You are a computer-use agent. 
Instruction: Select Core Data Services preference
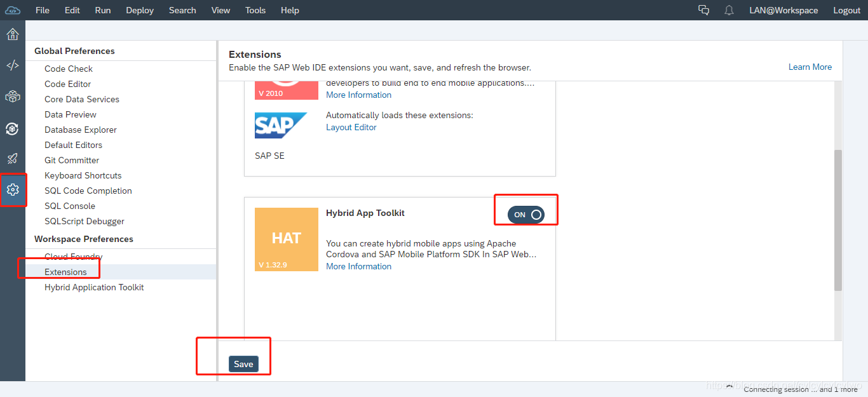(82, 99)
